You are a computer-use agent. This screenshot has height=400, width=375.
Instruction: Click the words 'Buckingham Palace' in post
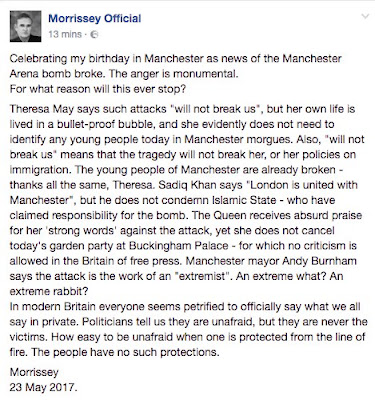179,246
